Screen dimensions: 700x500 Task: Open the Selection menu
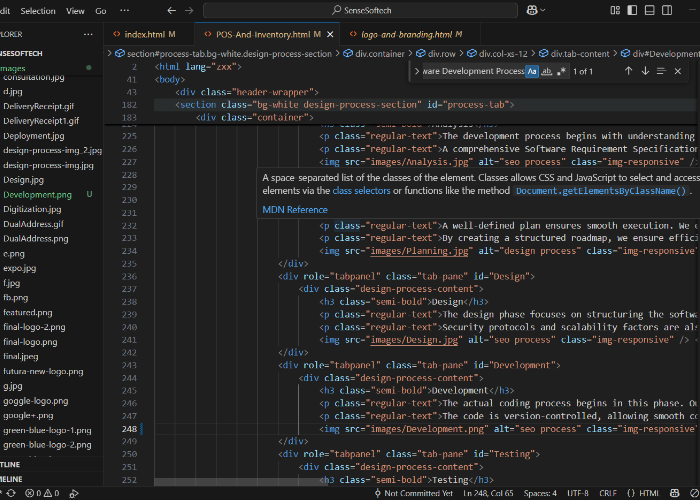pos(38,11)
